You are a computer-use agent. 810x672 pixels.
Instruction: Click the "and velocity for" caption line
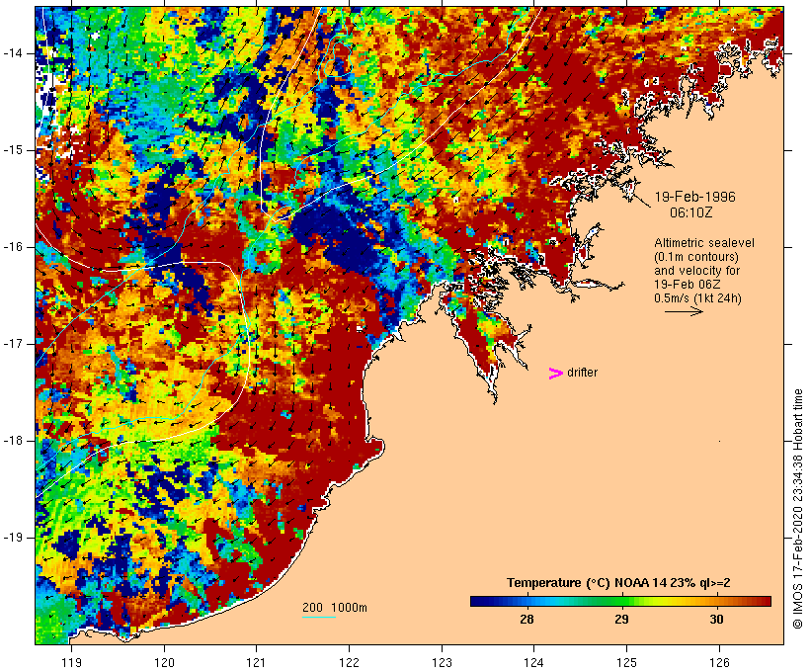[x=696, y=271]
